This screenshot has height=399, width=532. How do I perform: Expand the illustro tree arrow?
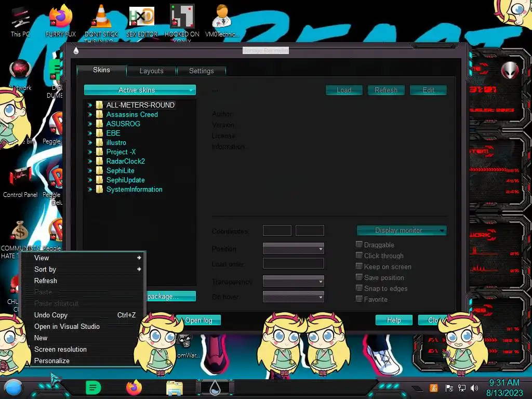pyautogui.click(x=89, y=143)
